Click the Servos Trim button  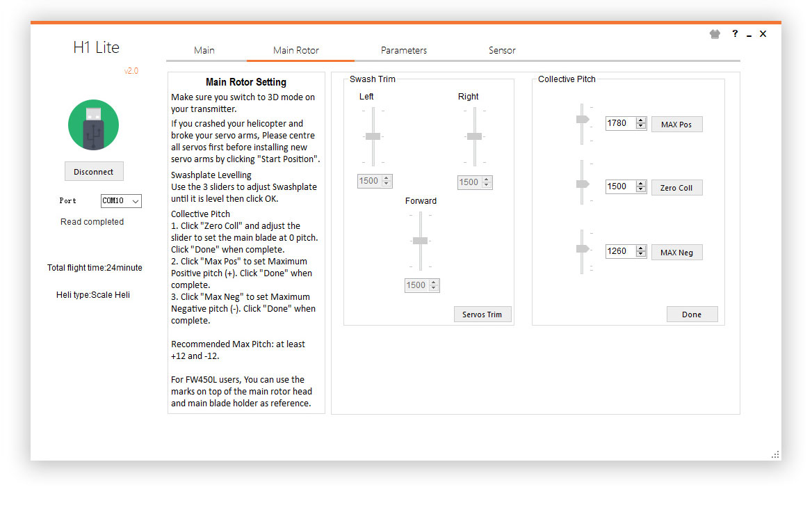tap(482, 314)
